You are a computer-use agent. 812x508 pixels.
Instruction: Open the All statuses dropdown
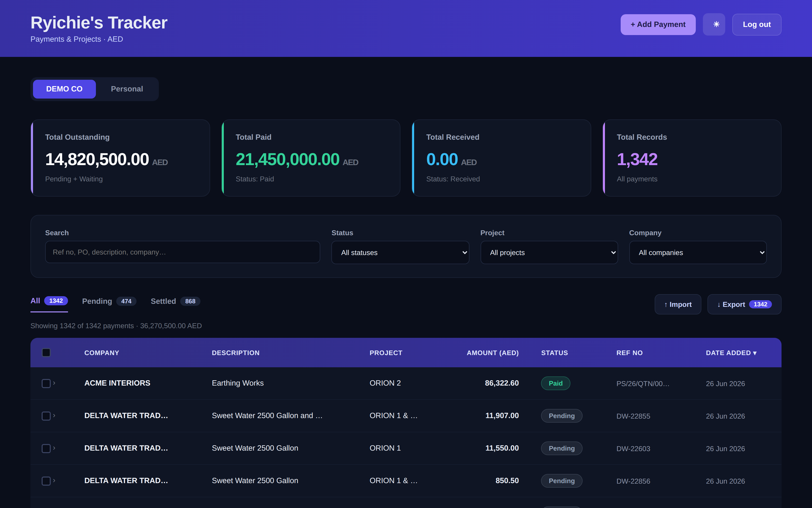point(400,252)
